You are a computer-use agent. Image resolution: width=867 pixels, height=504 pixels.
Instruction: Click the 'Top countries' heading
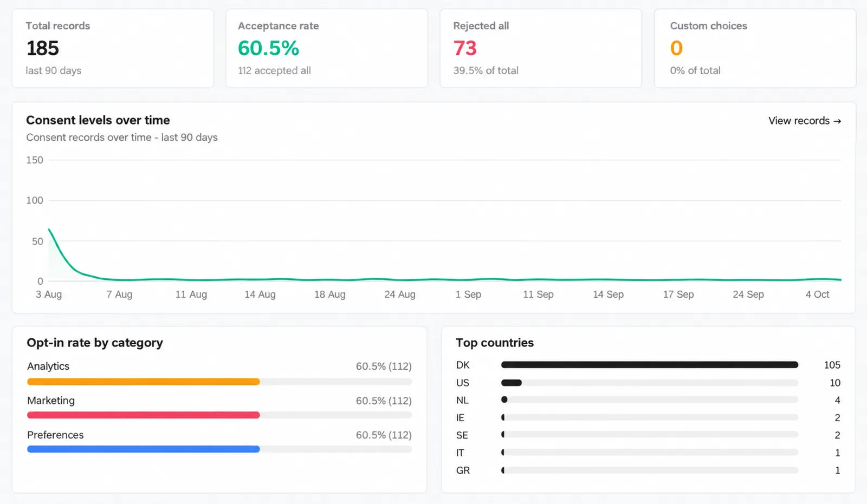click(495, 343)
